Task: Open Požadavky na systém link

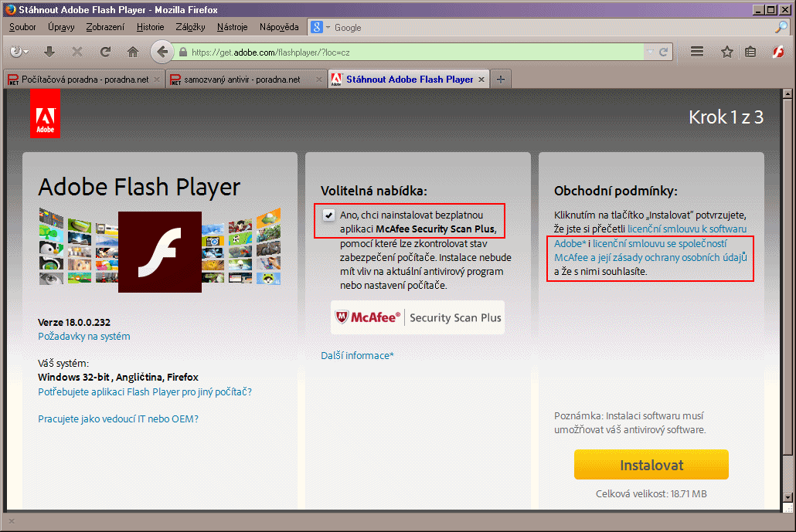Action: click(83, 336)
